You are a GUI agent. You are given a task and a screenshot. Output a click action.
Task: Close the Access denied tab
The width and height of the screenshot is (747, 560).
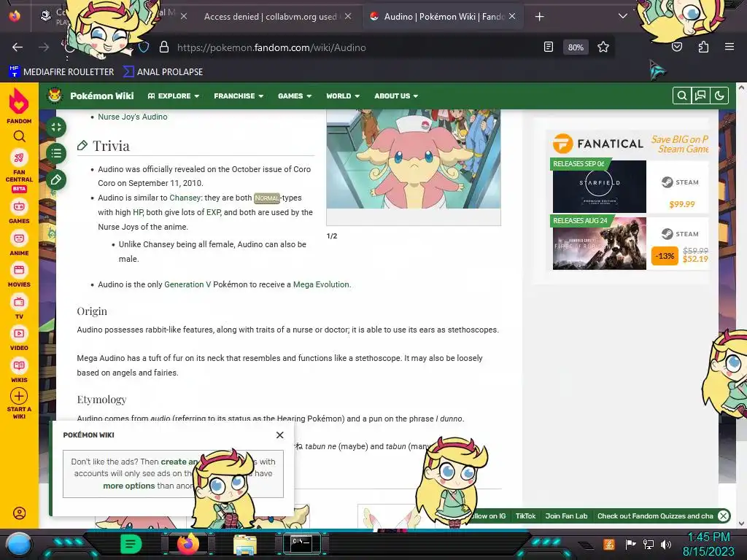click(x=348, y=16)
